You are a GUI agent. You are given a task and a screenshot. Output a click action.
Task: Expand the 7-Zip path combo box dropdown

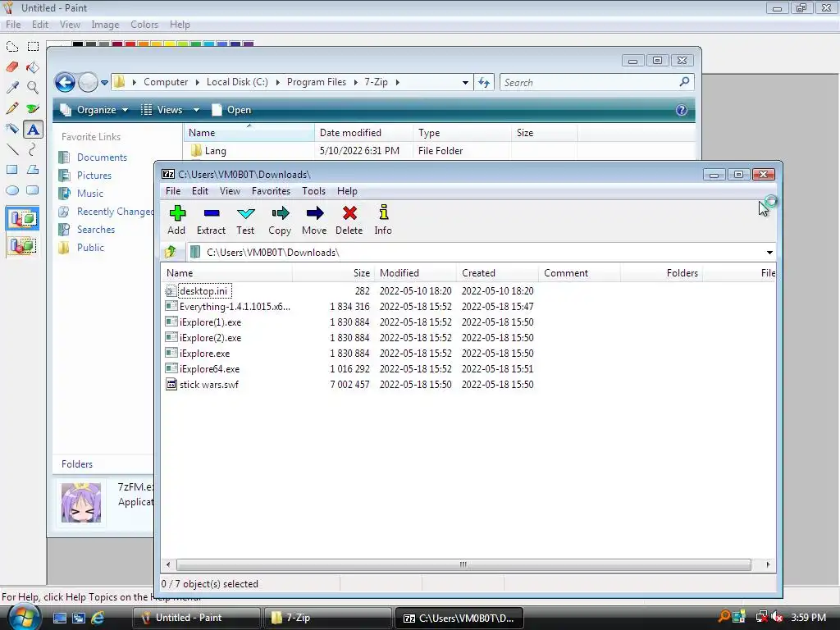[769, 253]
